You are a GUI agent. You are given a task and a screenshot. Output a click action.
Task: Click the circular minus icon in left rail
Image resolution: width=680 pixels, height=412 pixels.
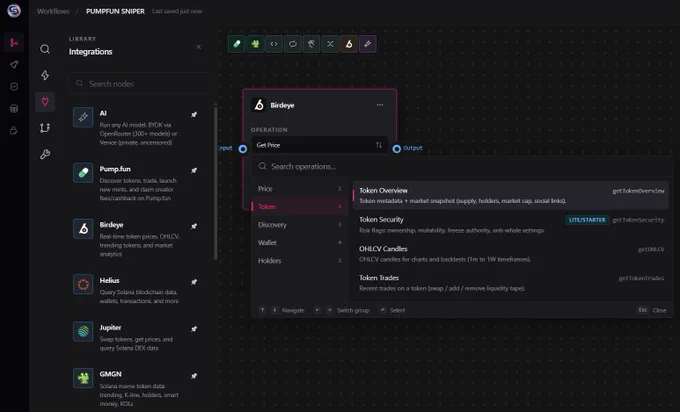coord(14,87)
